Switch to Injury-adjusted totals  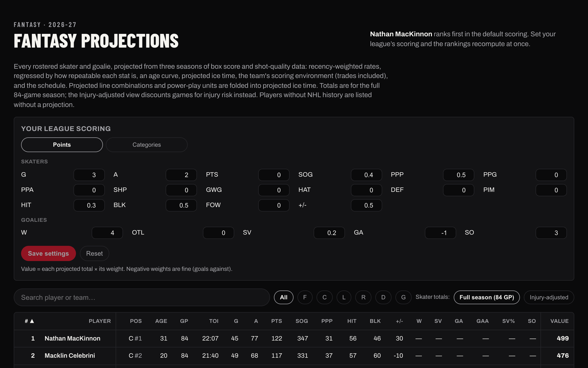click(549, 297)
